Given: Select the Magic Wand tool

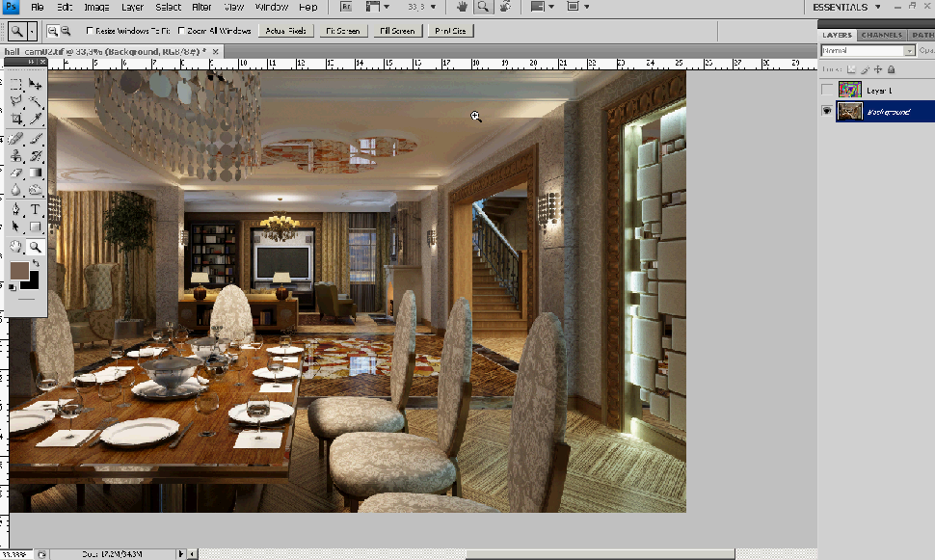Looking at the screenshot, I should (x=35, y=101).
